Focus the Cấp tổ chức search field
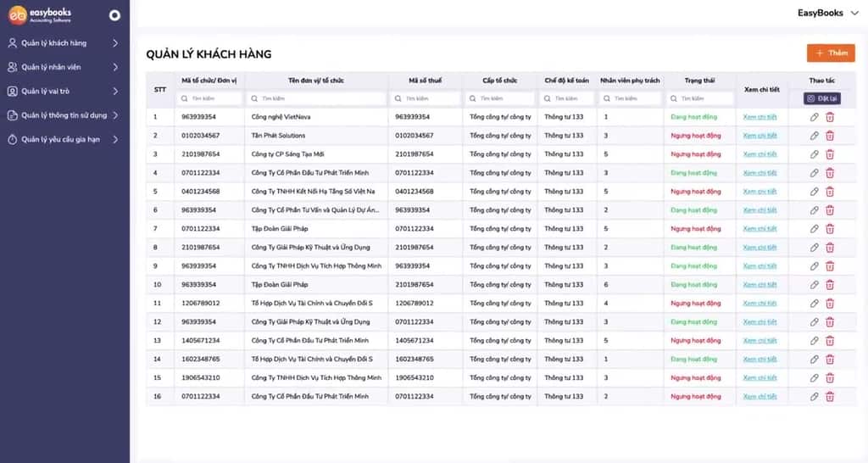The height and width of the screenshot is (463, 868). click(500, 98)
